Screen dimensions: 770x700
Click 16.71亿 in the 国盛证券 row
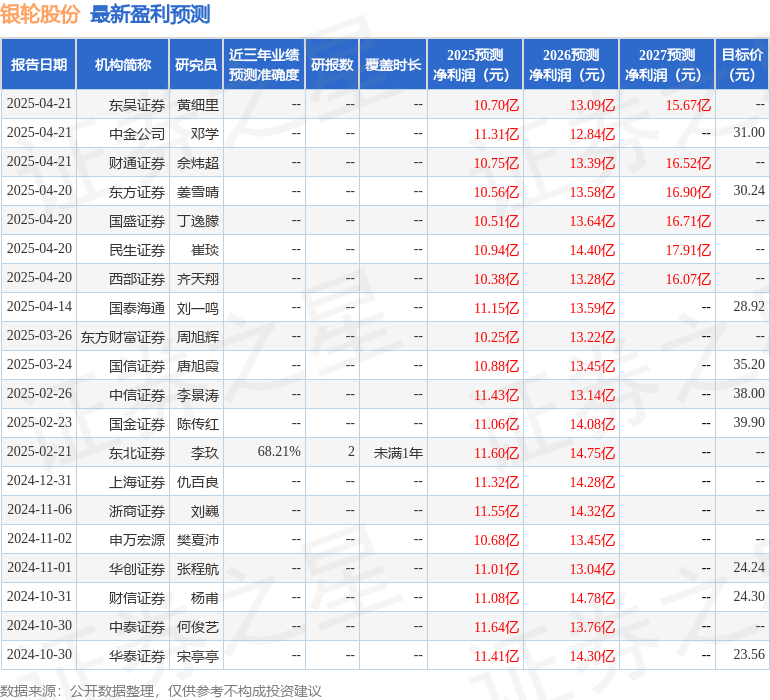click(x=688, y=221)
